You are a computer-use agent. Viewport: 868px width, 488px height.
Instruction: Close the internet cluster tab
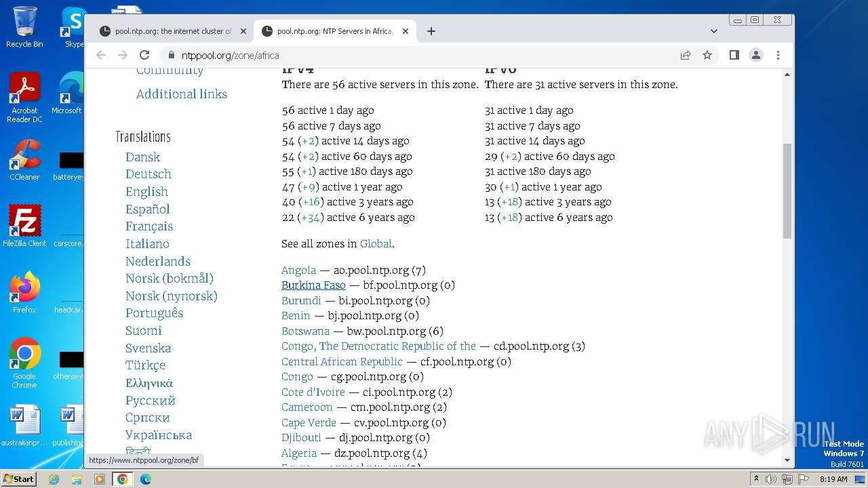[x=243, y=31]
